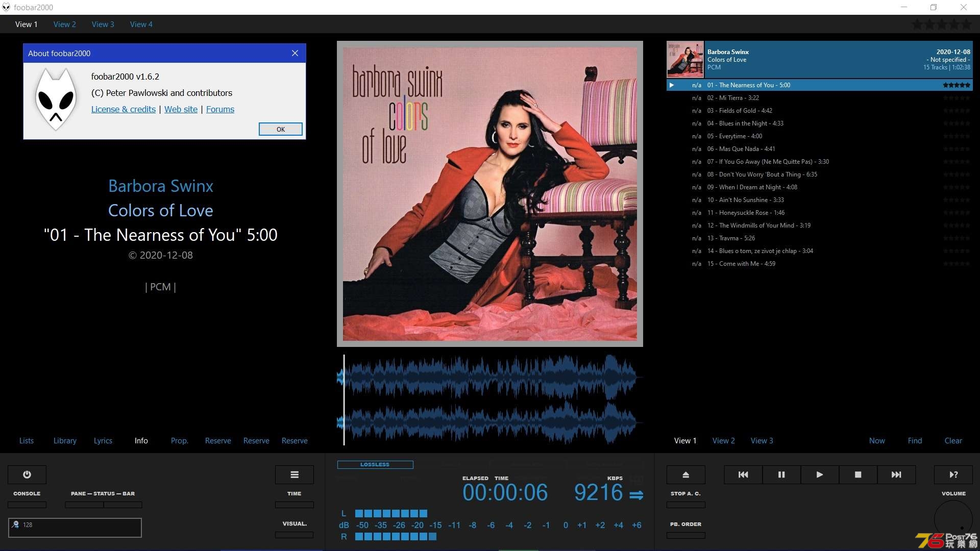The image size is (980, 551).
Task: Pause the playback
Action: point(781,474)
